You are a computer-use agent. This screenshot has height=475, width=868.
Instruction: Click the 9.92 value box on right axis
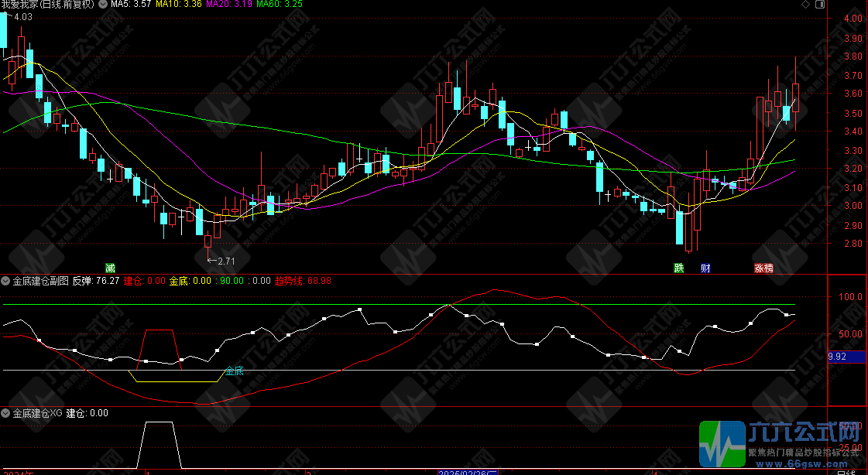(836, 357)
